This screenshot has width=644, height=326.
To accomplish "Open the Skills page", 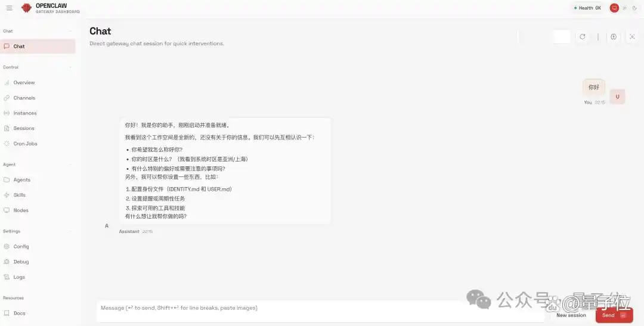I will click(x=20, y=195).
